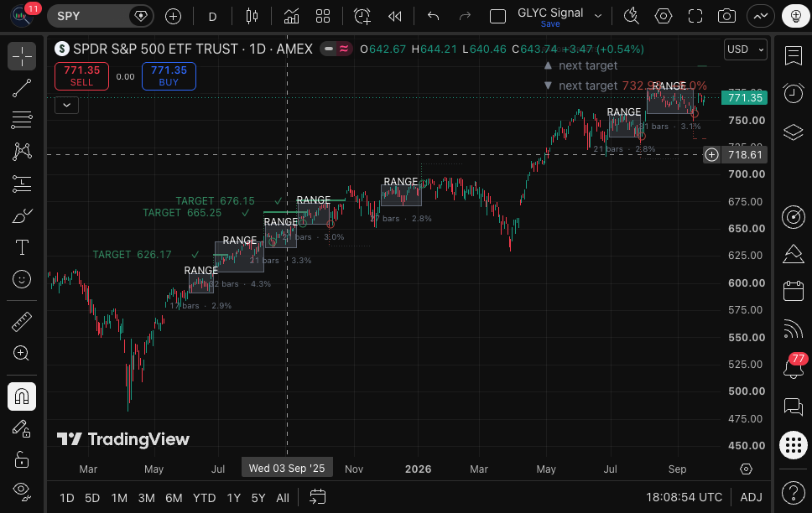Open the emoji and icons tool

22,279
